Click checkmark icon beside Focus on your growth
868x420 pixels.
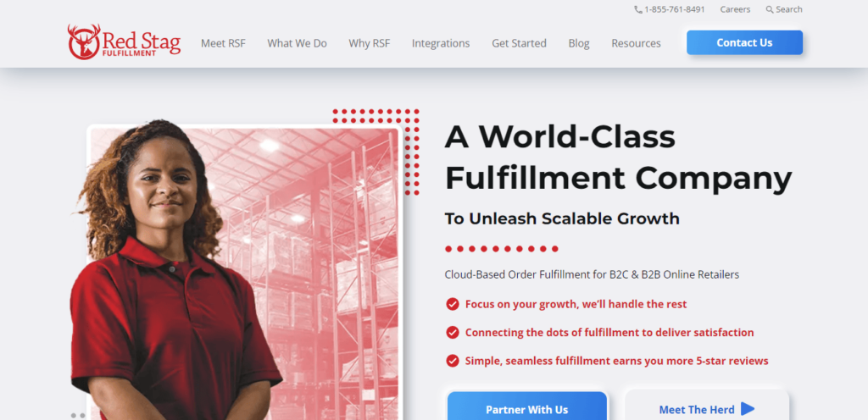453,304
